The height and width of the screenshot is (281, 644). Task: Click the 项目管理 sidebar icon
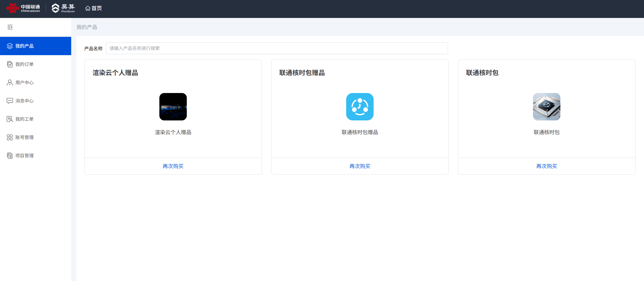click(x=10, y=156)
